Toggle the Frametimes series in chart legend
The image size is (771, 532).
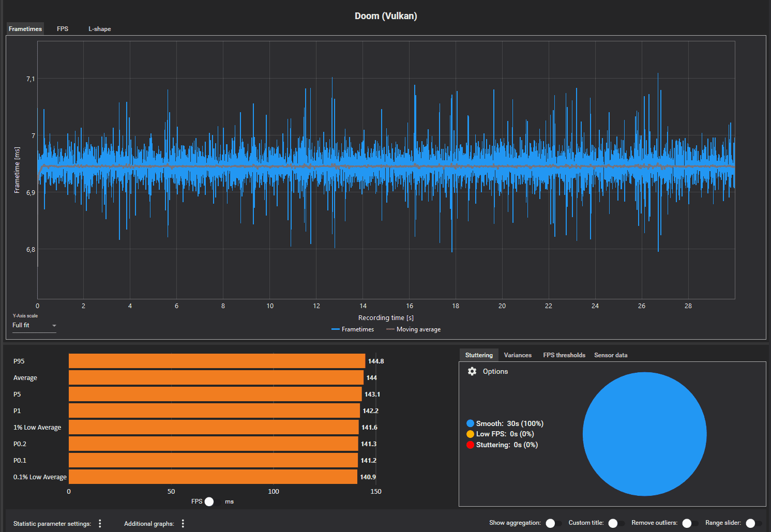pos(353,329)
